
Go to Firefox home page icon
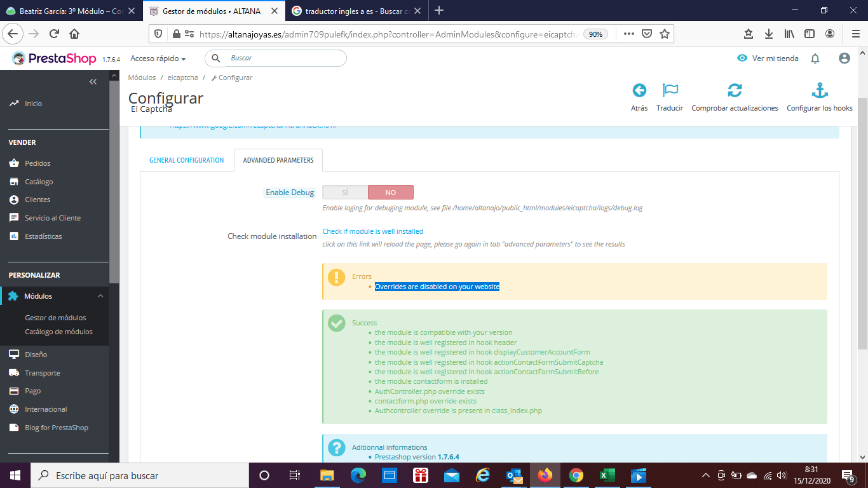point(74,34)
